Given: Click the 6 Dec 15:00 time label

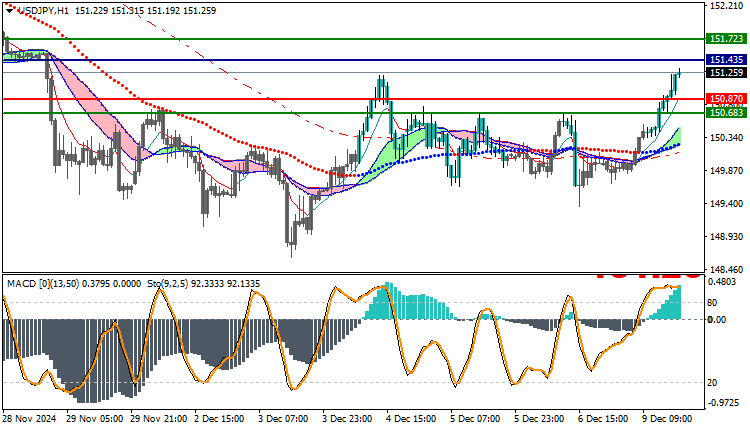Looking at the screenshot, I should (604, 419).
